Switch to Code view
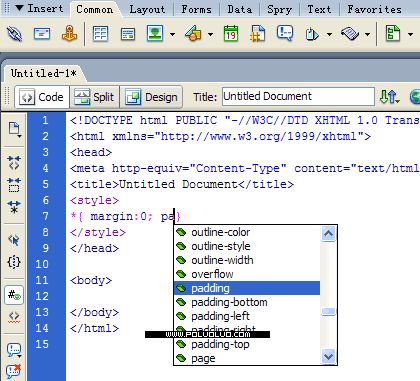This screenshot has width=420, height=381. (42, 97)
